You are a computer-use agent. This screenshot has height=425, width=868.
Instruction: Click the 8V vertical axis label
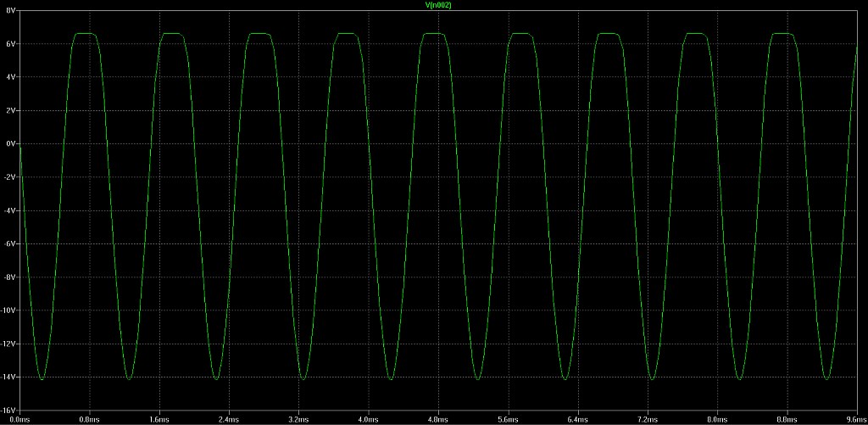[x=11, y=10]
